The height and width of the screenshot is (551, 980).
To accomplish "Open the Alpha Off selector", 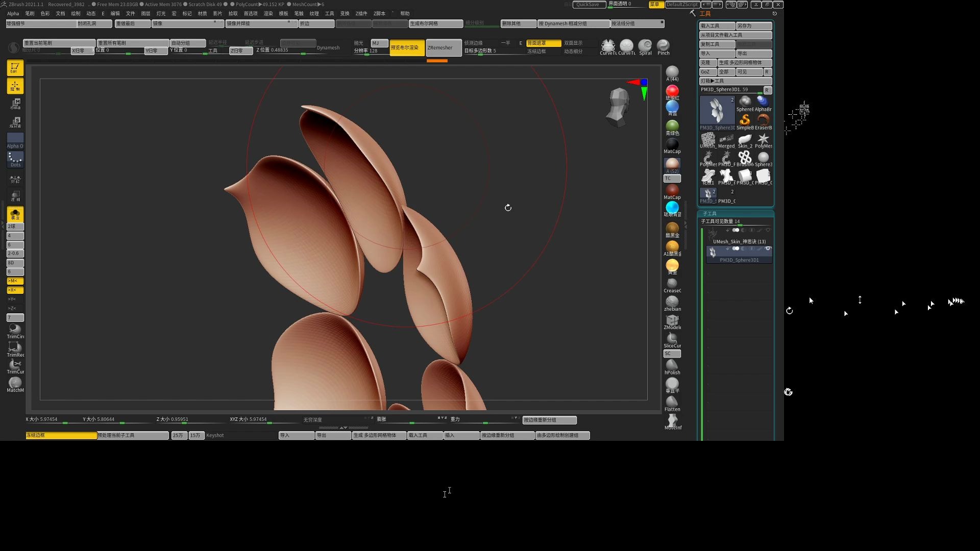I will pyautogui.click(x=15, y=141).
